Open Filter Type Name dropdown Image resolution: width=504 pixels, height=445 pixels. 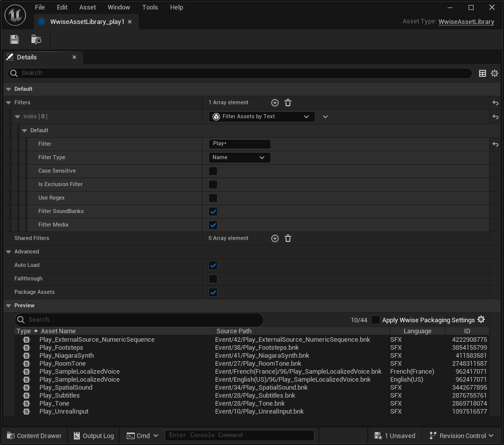click(239, 158)
